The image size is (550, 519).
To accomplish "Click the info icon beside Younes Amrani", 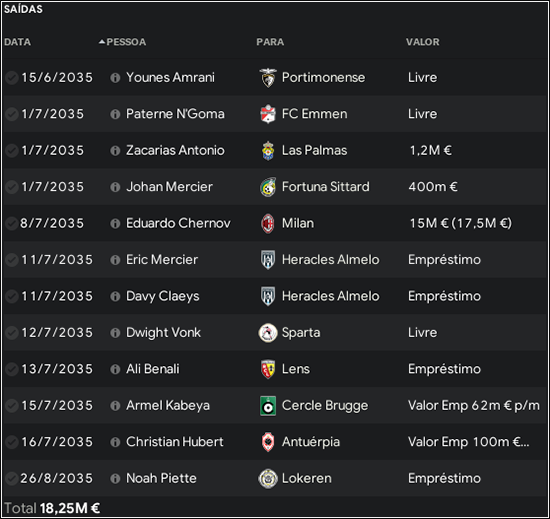I will (x=115, y=77).
